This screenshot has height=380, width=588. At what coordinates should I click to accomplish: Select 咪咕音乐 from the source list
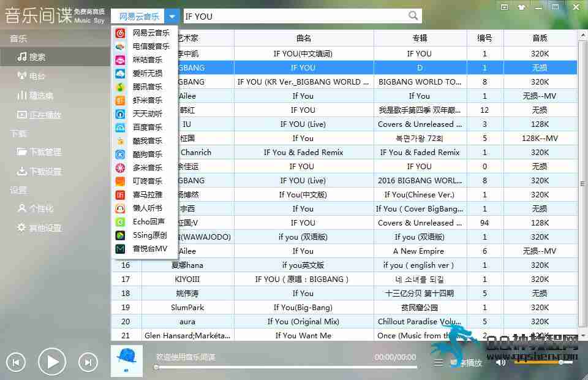tap(145, 60)
